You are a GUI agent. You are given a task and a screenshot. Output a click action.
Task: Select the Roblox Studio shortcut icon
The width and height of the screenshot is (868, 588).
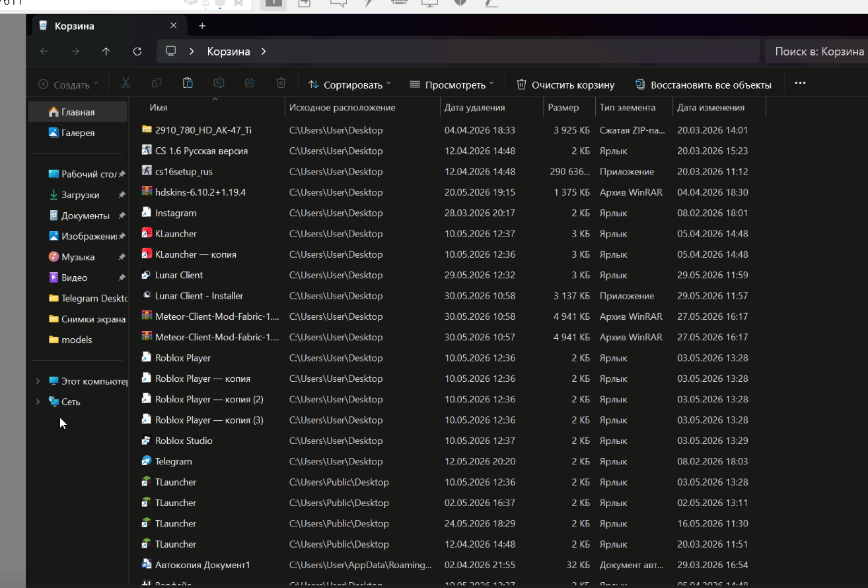(147, 441)
